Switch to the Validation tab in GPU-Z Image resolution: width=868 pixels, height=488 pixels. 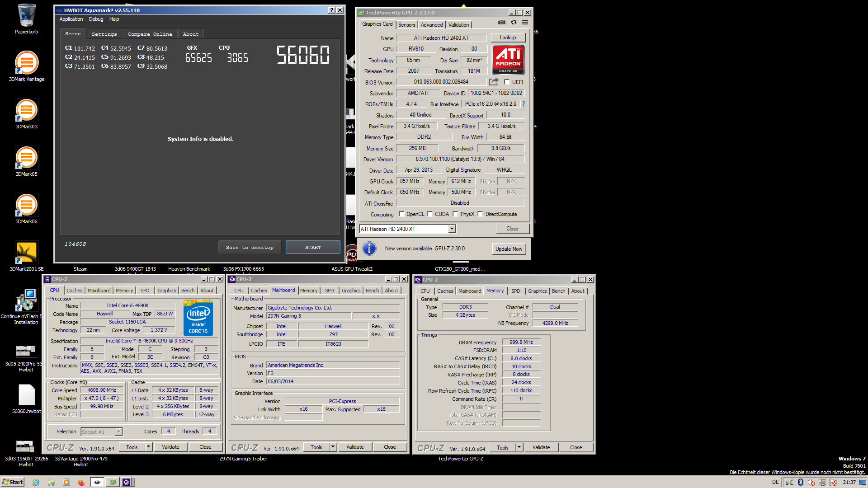pos(458,25)
